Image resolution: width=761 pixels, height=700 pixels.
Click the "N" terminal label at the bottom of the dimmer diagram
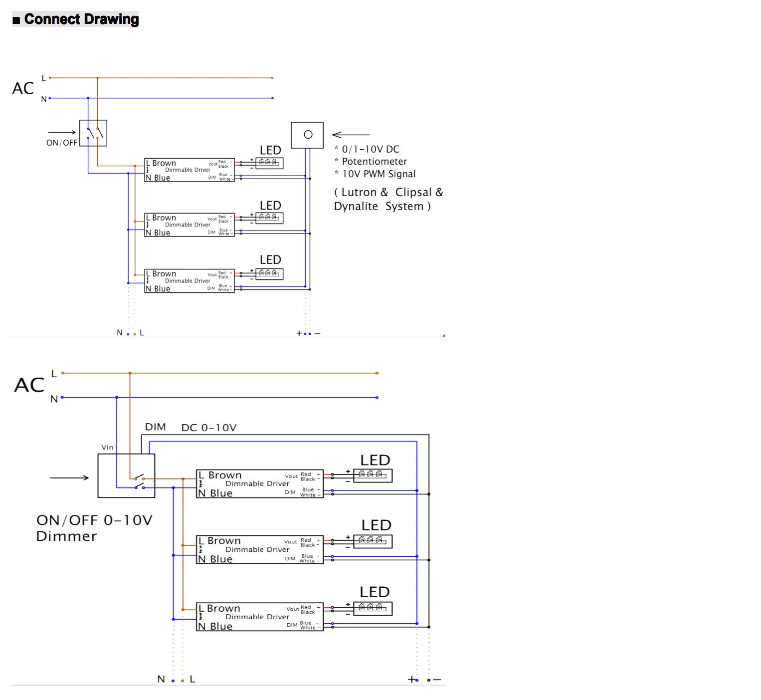point(161,679)
